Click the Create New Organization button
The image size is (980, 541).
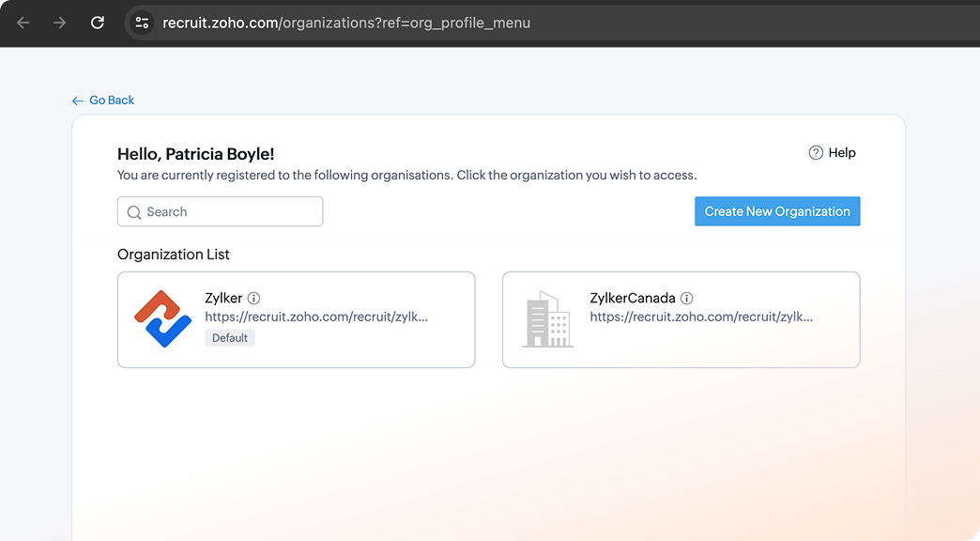click(777, 211)
